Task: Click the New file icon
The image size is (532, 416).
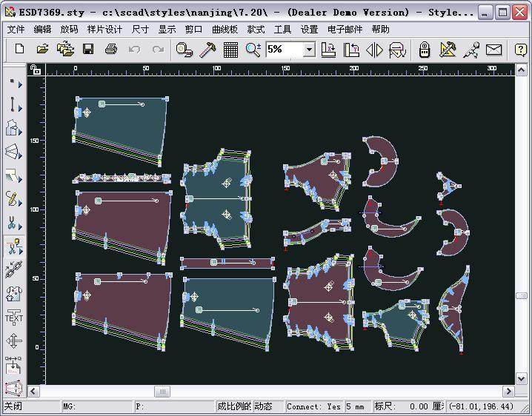Action: click(19, 50)
